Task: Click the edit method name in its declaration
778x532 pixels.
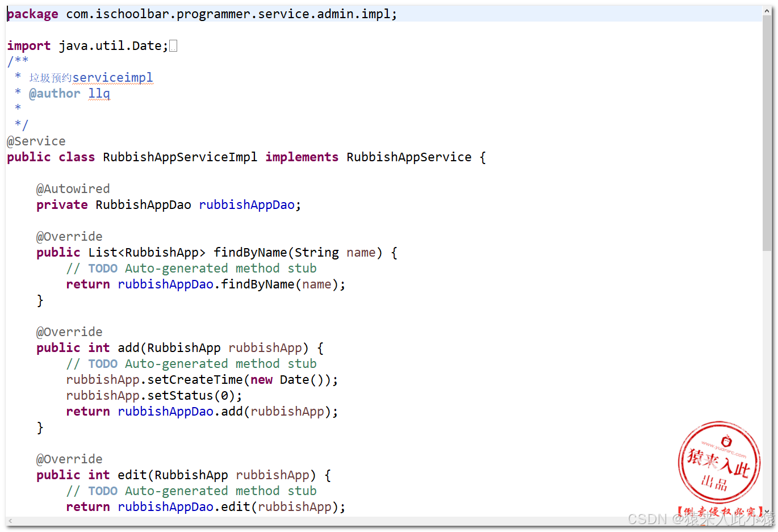Action: coord(132,475)
